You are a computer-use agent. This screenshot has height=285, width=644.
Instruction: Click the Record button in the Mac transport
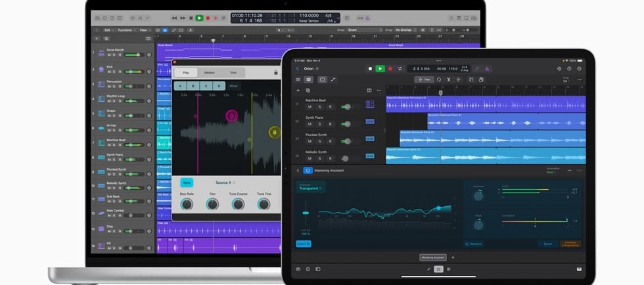[x=208, y=18]
